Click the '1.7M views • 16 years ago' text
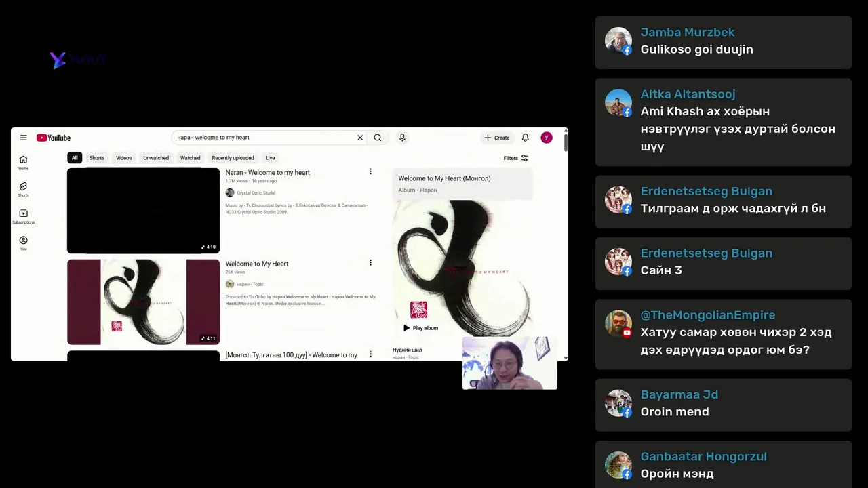The image size is (868, 488). [x=251, y=181]
